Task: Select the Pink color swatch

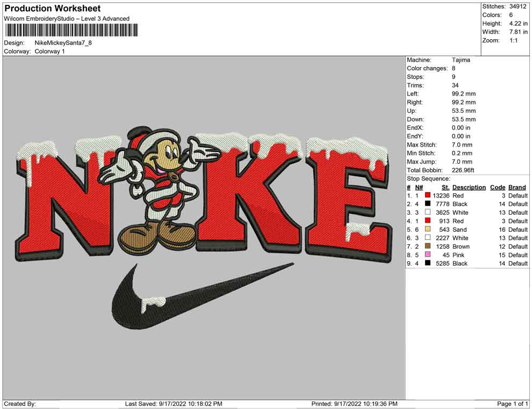Action: pyautogui.click(x=428, y=254)
